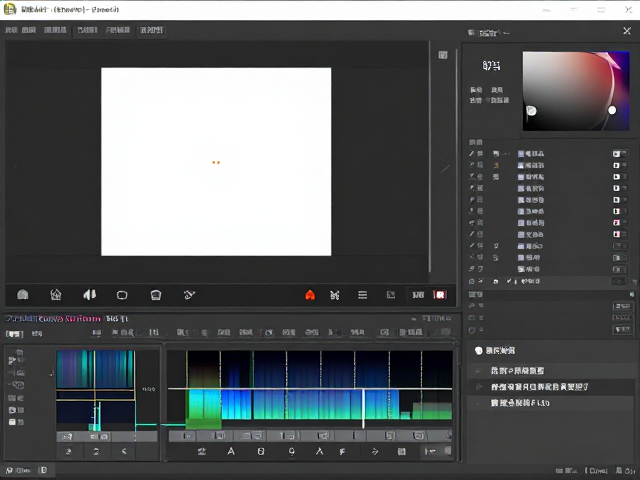The height and width of the screenshot is (480, 640).
Task: Select the bottom highlighted layer row
Action: tap(551, 281)
